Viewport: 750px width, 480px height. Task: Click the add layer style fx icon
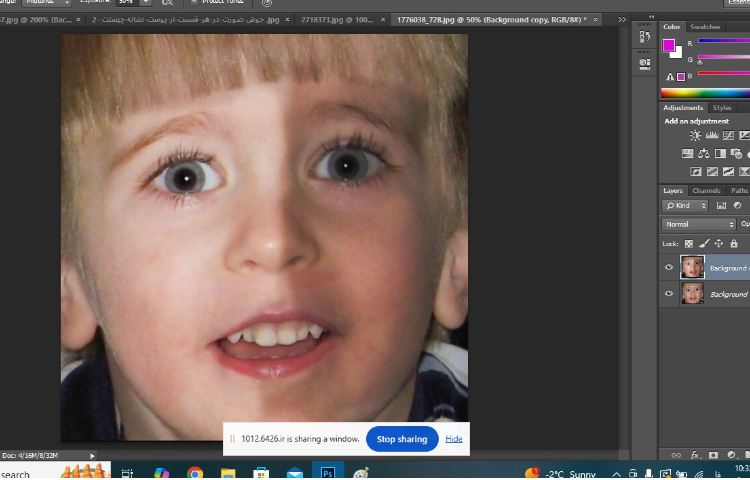tap(695, 455)
